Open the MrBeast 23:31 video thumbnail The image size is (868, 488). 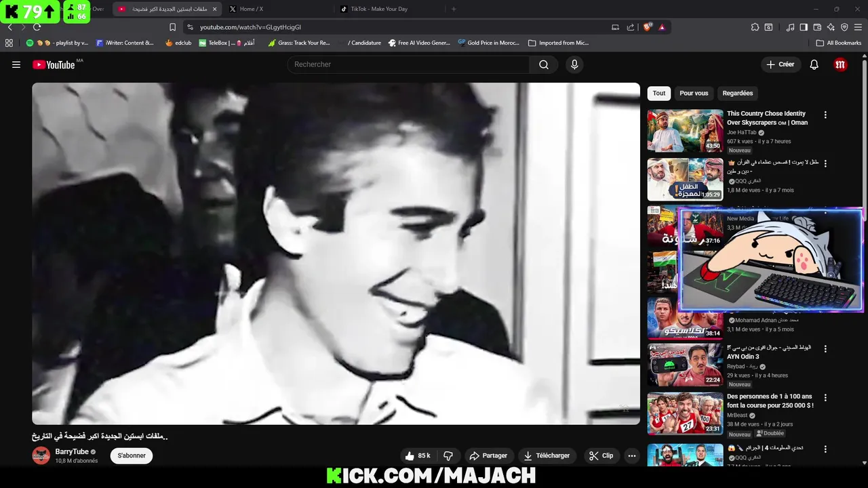coord(685,413)
